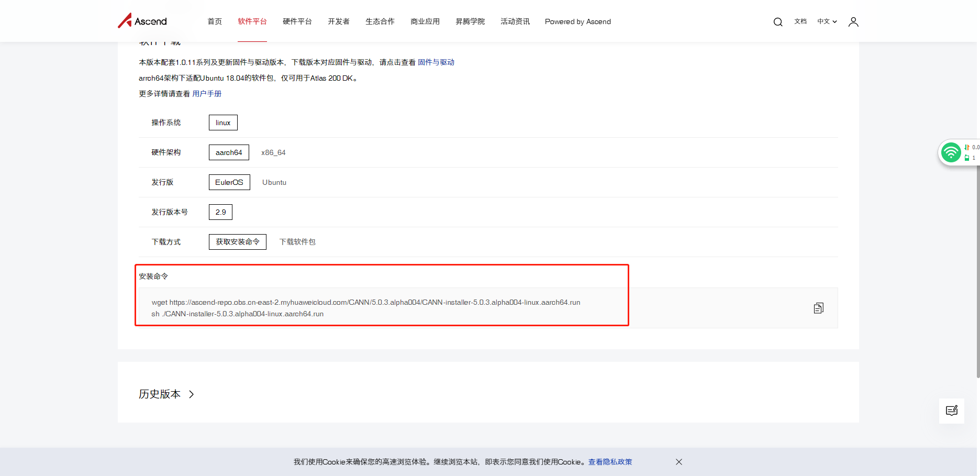This screenshot has height=476, width=980.
Task: Open the user account icon
Action: [853, 22]
